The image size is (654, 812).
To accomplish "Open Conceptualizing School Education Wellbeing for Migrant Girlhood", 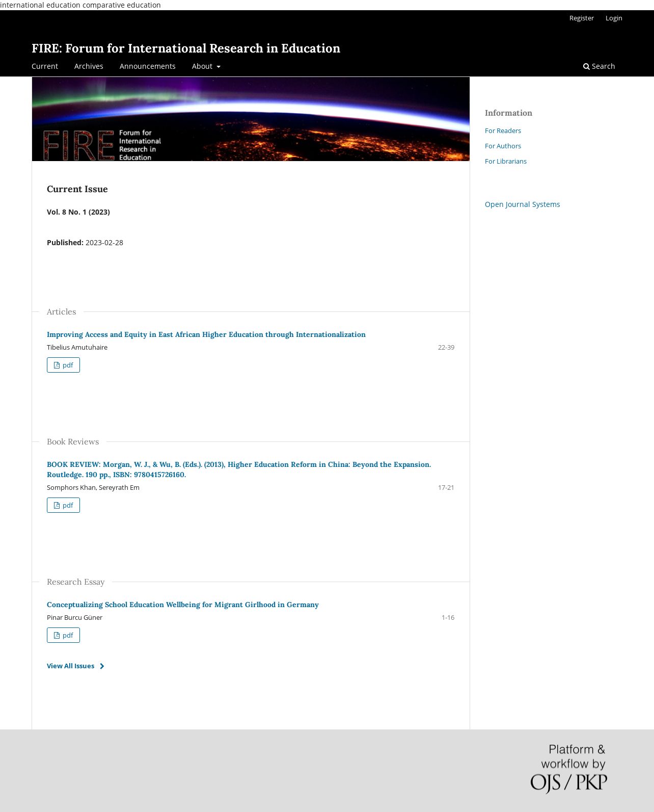I will pos(183,605).
